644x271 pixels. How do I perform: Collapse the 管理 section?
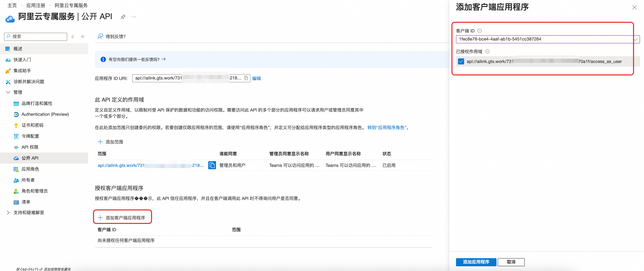pos(8,92)
